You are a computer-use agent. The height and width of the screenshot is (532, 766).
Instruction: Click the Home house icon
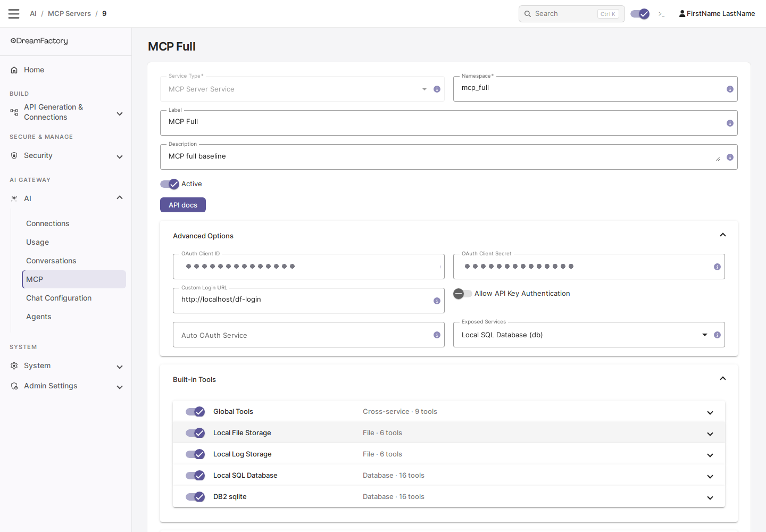pos(14,70)
